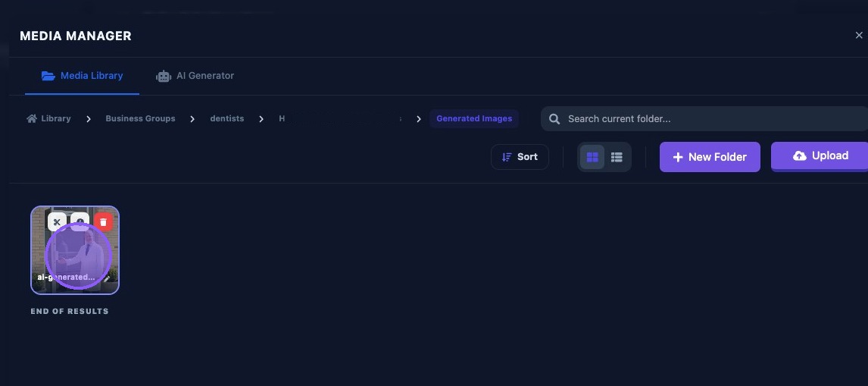Click the 'END OF RESULTS' text

pyautogui.click(x=70, y=311)
